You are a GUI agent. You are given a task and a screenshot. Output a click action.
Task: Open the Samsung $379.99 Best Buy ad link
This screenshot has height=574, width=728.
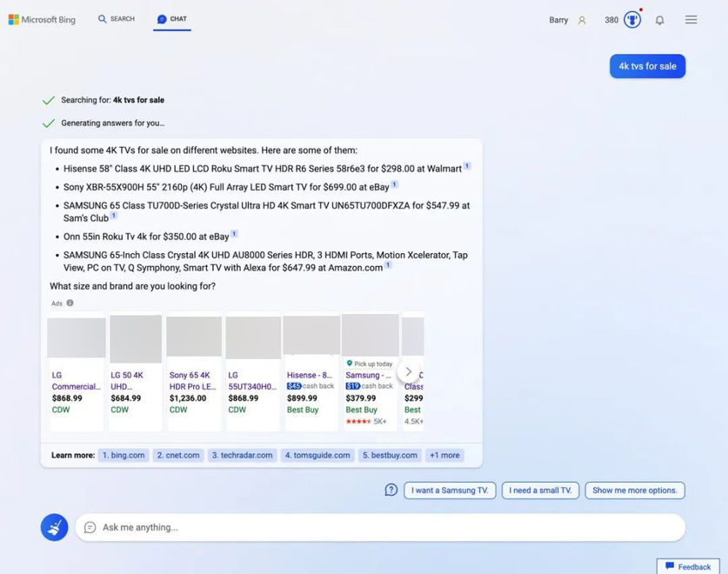[x=368, y=375]
